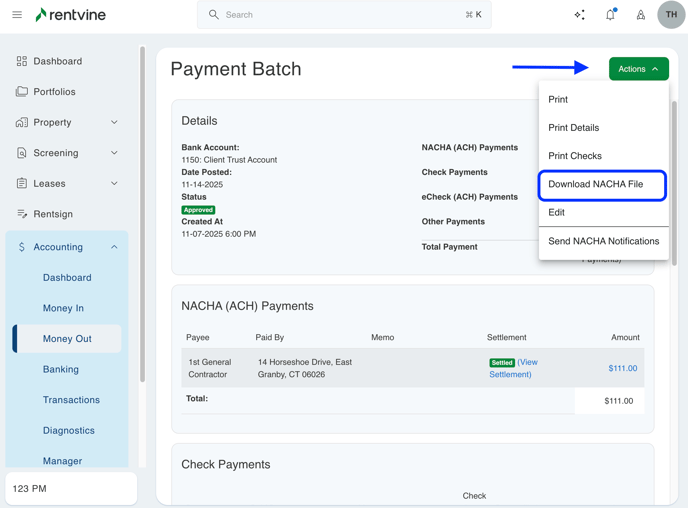
Task: Open Portfolios from the sidebar
Action: (x=54, y=92)
